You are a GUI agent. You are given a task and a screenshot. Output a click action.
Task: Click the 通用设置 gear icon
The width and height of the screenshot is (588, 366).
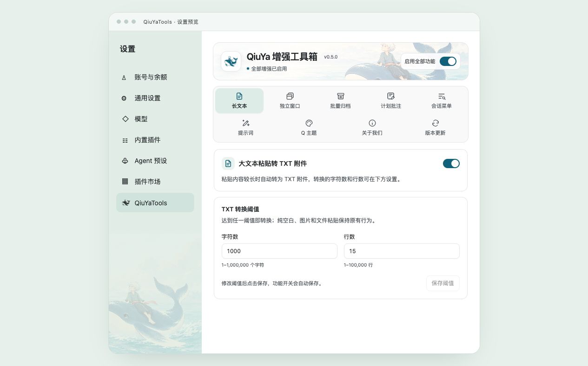pyautogui.click(x=124, y=98)
